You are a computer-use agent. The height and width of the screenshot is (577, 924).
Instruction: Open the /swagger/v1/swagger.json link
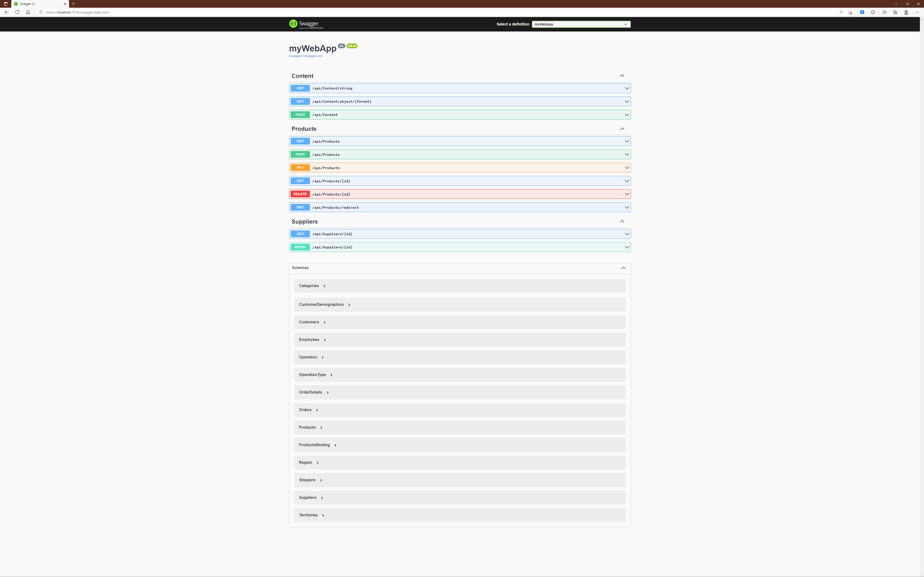[x=305, y=56]
